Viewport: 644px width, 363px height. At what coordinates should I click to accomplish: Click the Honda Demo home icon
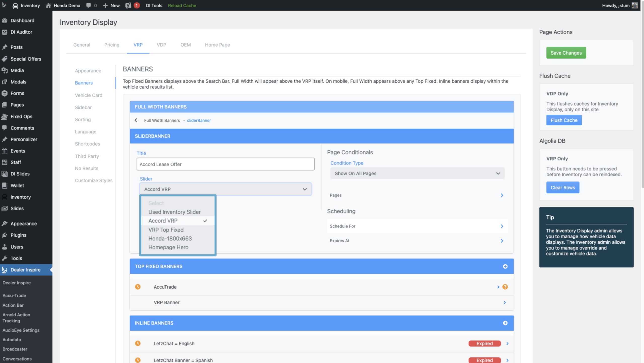click(x=48, y=5)
